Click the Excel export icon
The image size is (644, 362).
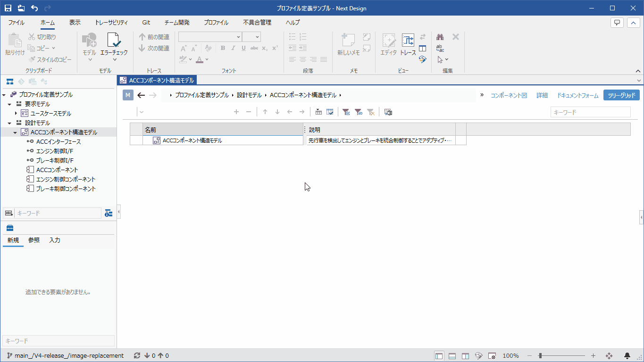pyautogui.click(x=388, y=112)
